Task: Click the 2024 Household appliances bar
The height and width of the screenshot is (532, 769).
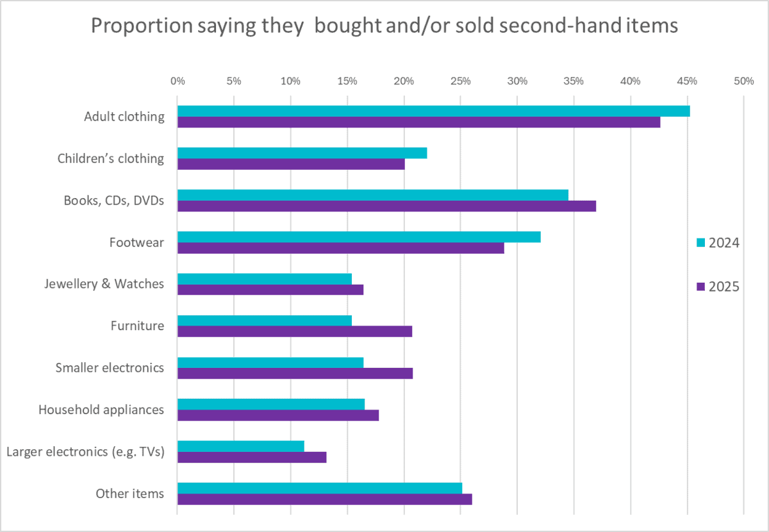Action: coord(270,404)
